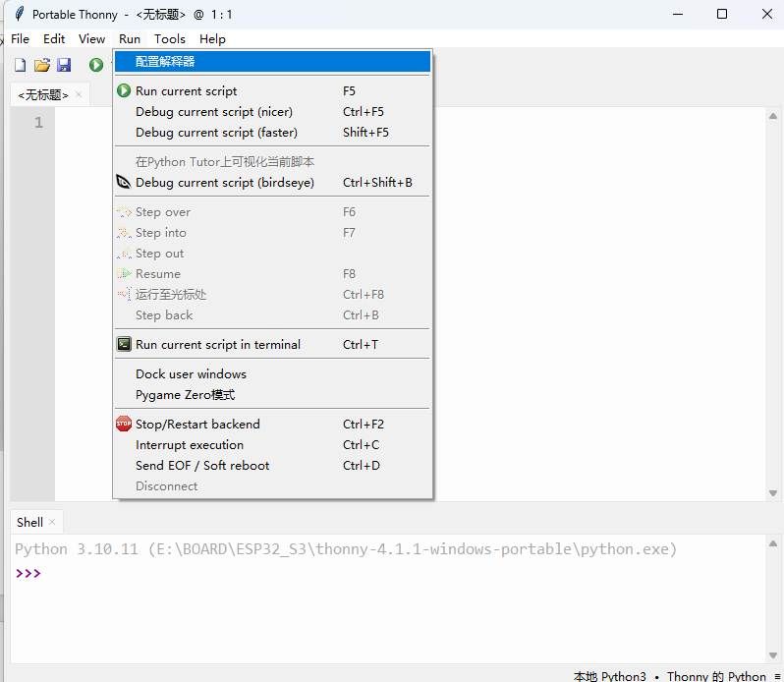784x682 pixels.
Task: Open the File menu
Action: [20, 39]
